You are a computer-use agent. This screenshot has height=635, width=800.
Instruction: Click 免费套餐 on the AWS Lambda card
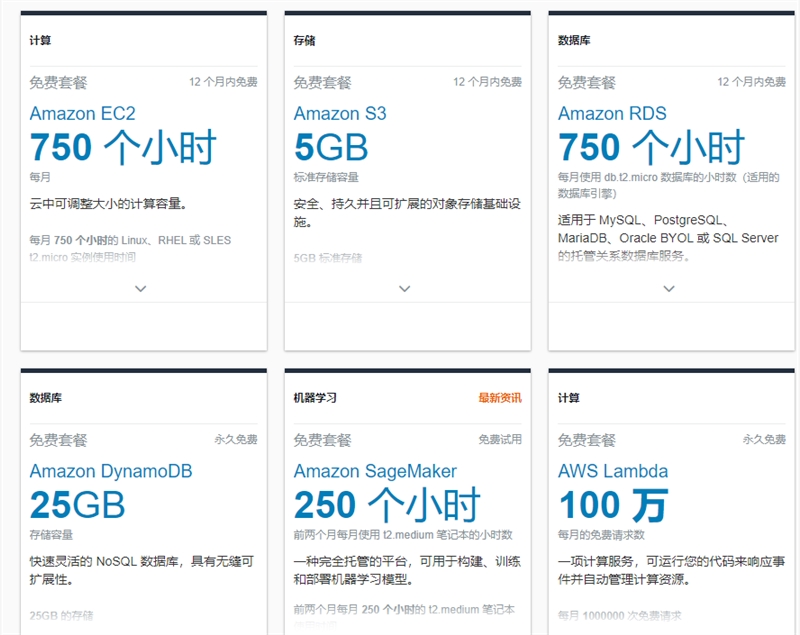587,440
